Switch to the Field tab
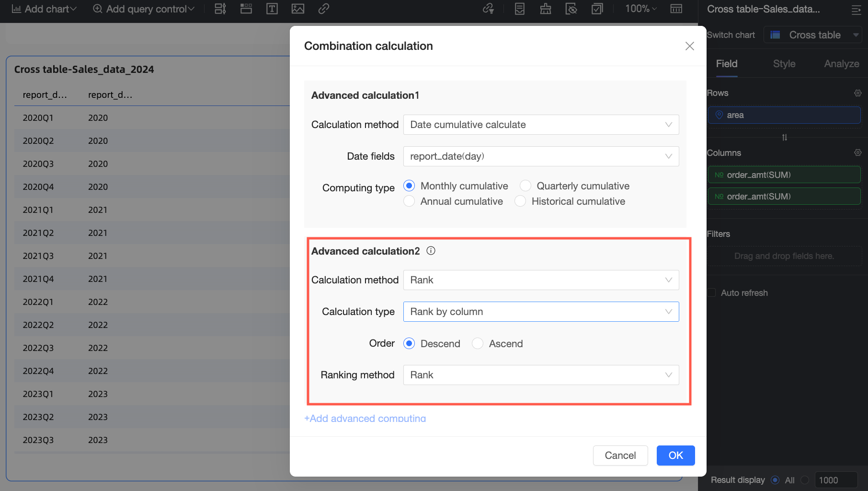This screenshot has height=491, width=868. tap(727, 64)
